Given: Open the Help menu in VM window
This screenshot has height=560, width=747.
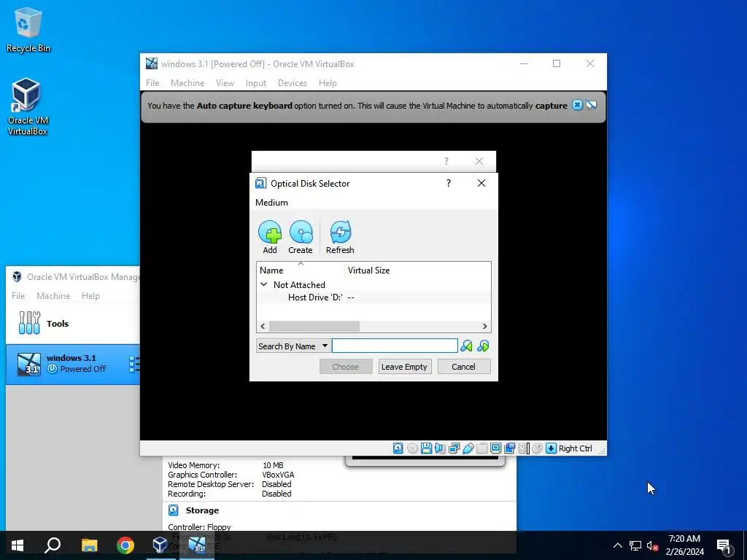Looking at the screenshot, I should pos(328,83).
